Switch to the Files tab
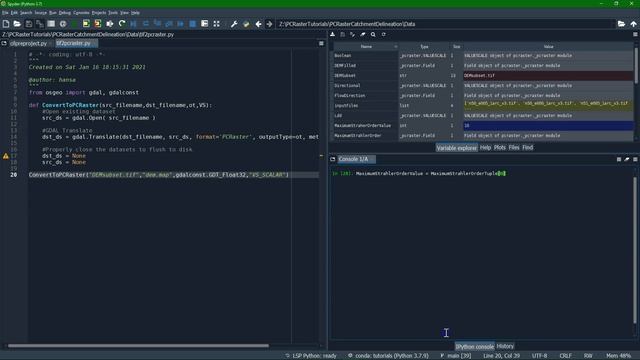This screenshot has height=360, width=640. click(x=514, y=148)
